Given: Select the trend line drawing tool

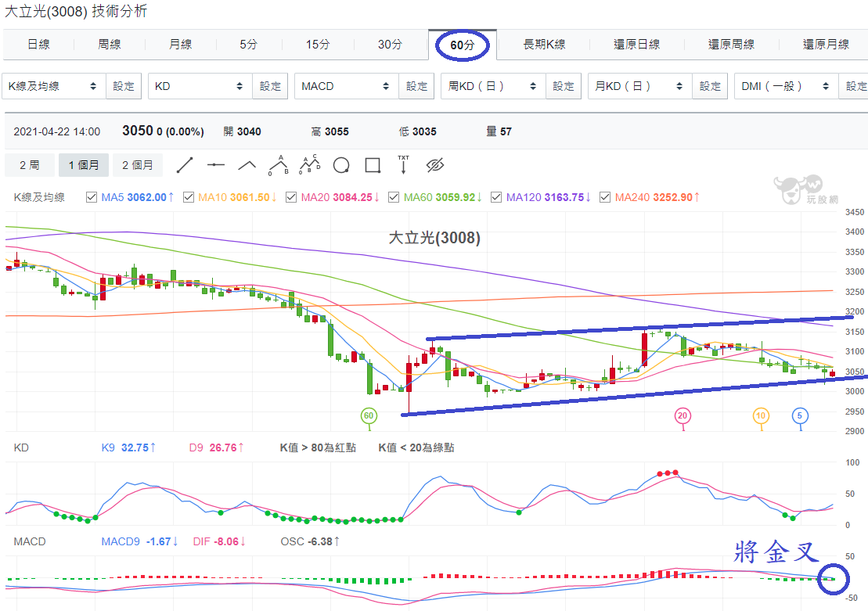Looking at the screenshot, I should click(185, 165).
